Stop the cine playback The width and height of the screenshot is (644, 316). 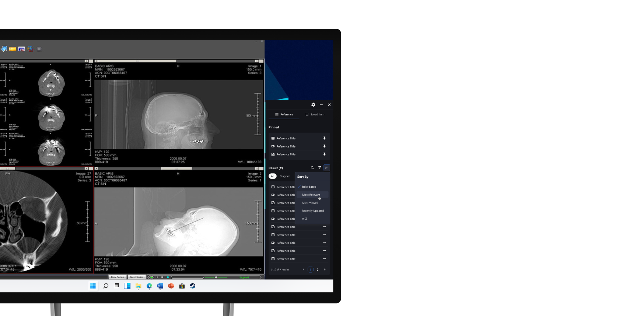coord(162,277)
